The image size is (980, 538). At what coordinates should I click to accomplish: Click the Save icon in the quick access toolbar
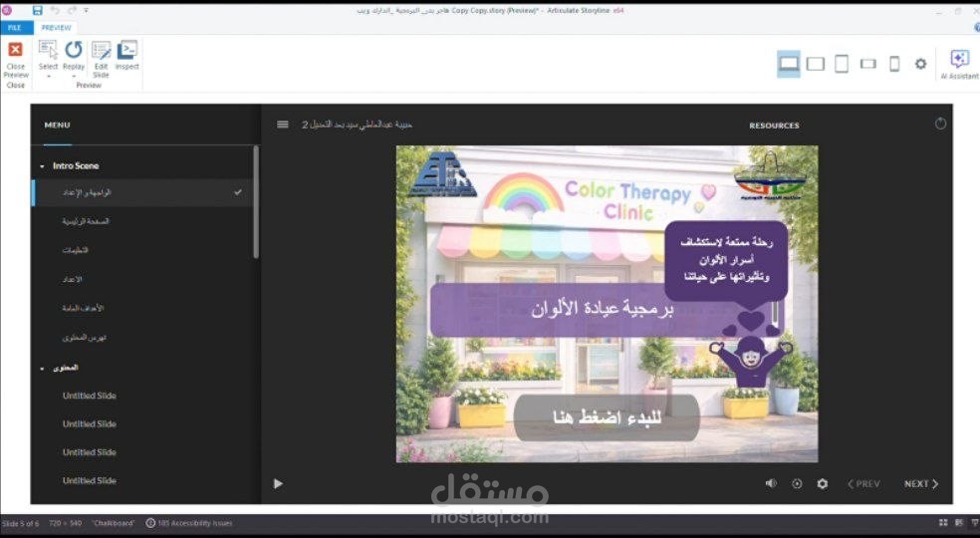38,11
